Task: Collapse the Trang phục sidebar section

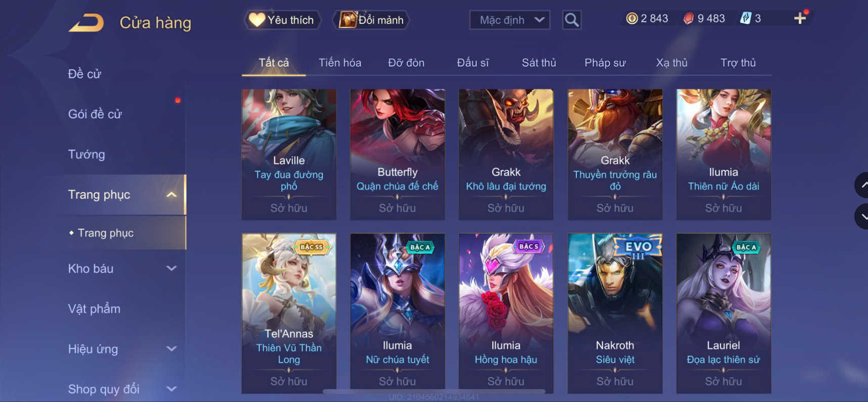Action: [122, 195]
